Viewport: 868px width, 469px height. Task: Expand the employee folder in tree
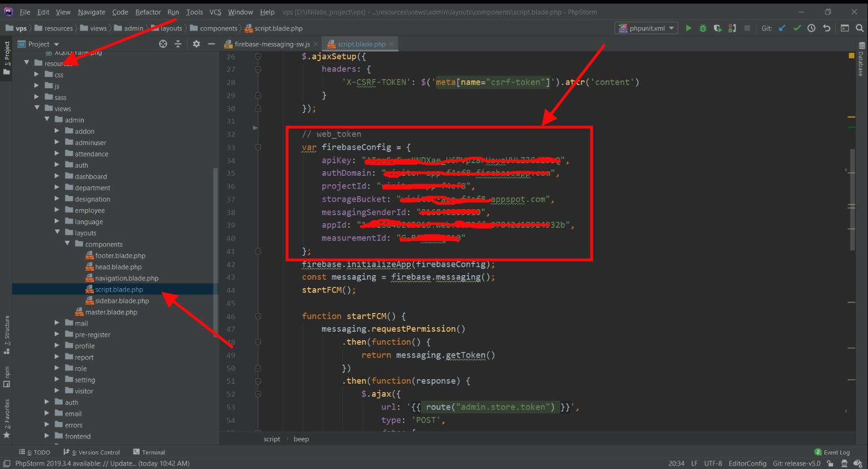pos(57,210)
